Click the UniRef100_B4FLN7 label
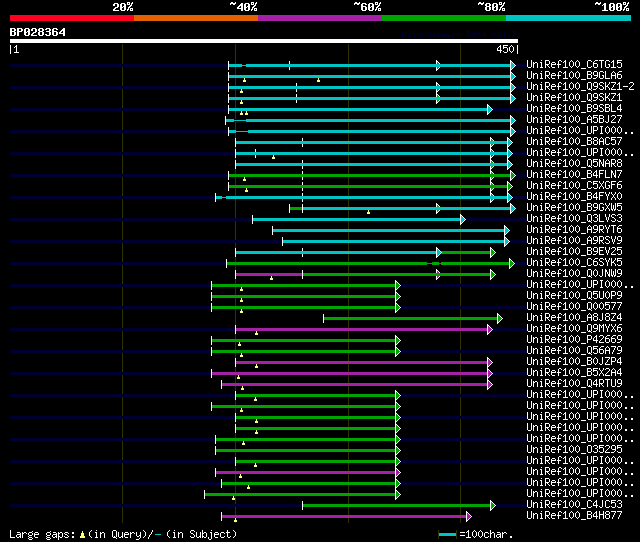The image size is (640, 542). click(x=574, y=175)
